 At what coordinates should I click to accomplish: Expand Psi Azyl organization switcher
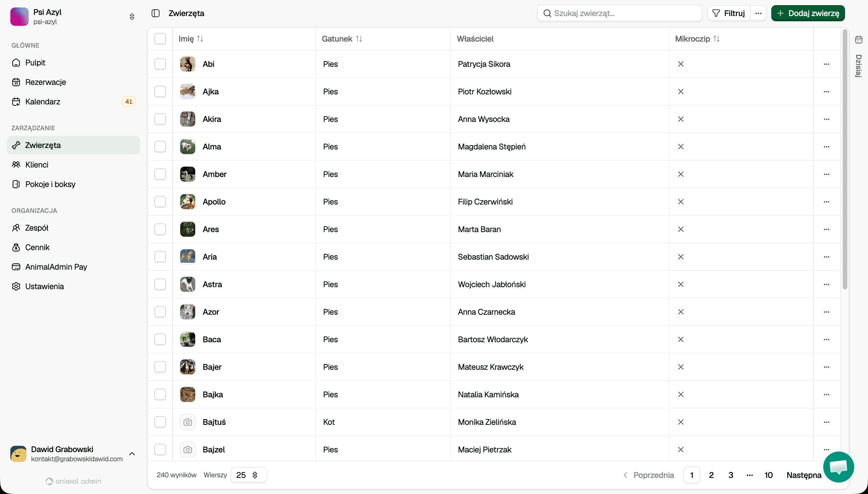pos(132,17)
